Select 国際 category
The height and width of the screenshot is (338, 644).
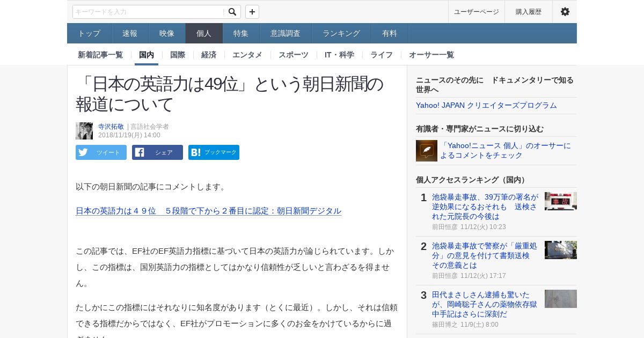pyautogui.click(x=178, y=55)
